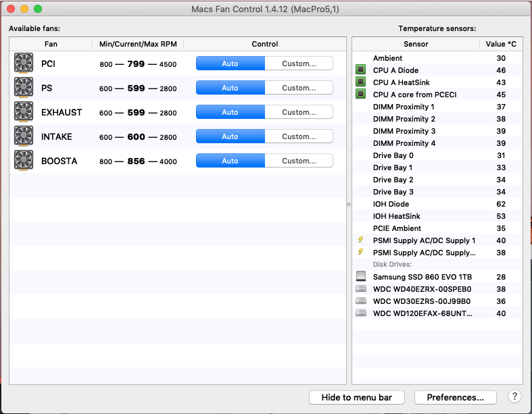532x414 pixels.
Task: Open Preferences
Action: pyautogui.click(x=456, y=397)
